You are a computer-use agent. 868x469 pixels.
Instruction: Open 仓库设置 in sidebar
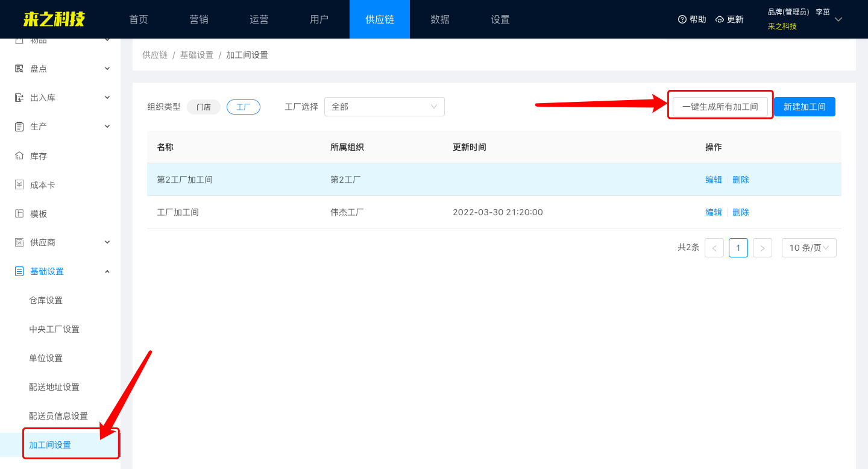46,300
